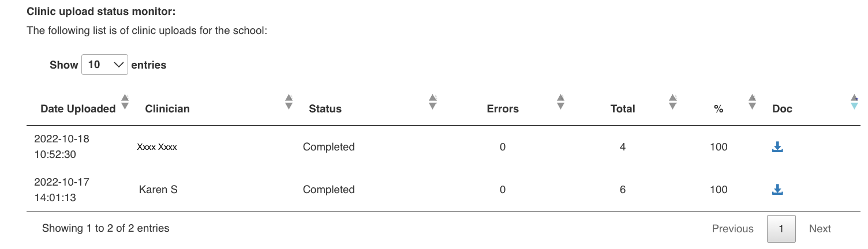Sort by Total column arrows
The height and width of the screenshot is (249, 868).
[672, 102]
